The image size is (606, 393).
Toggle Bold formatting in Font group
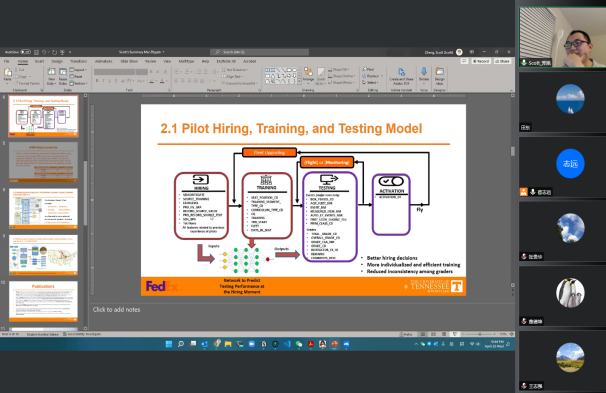[x=97, y=81]
